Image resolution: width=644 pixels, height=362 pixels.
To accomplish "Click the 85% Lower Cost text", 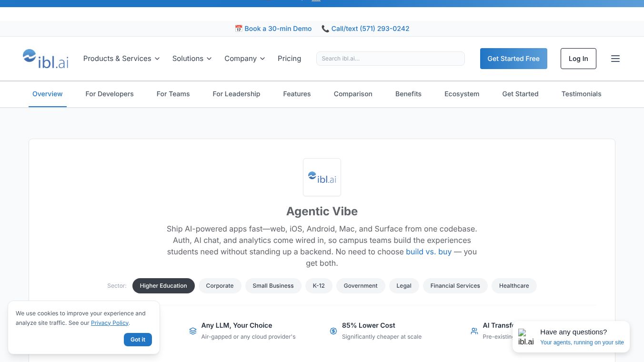I will (x=369, y=325).
